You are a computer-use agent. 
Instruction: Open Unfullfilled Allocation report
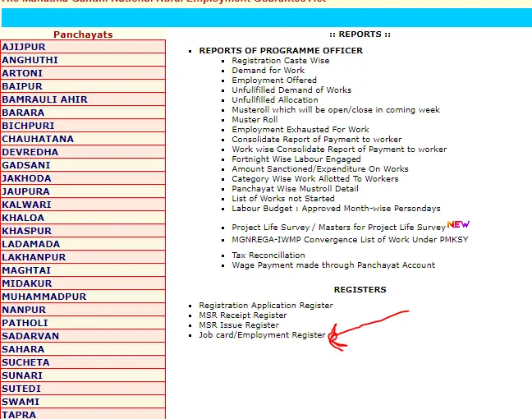275,100
